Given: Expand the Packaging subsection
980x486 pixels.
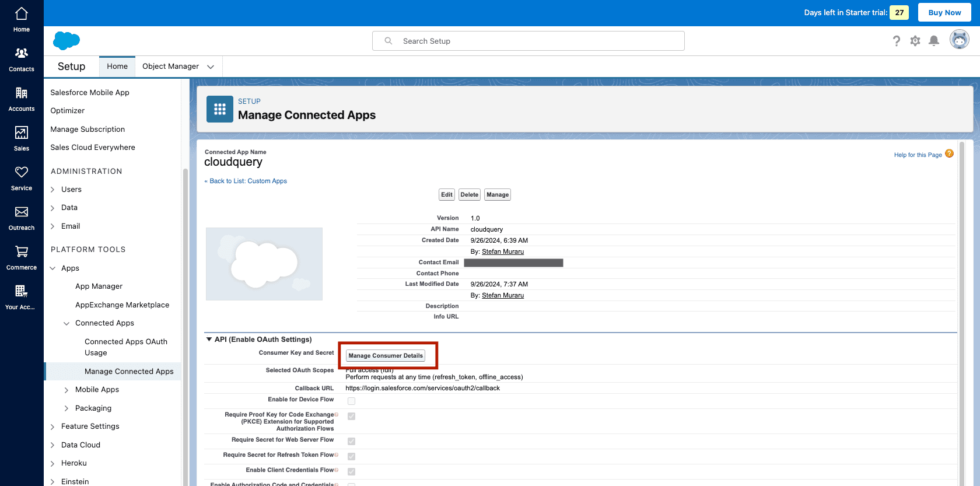Looking at the screenshot, I should pos(66,408).
